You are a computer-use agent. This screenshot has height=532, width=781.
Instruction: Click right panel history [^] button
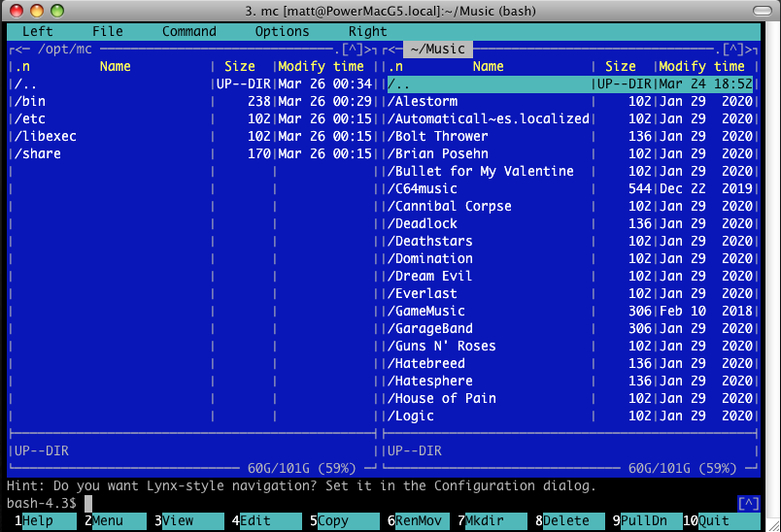tap(733, 50)
